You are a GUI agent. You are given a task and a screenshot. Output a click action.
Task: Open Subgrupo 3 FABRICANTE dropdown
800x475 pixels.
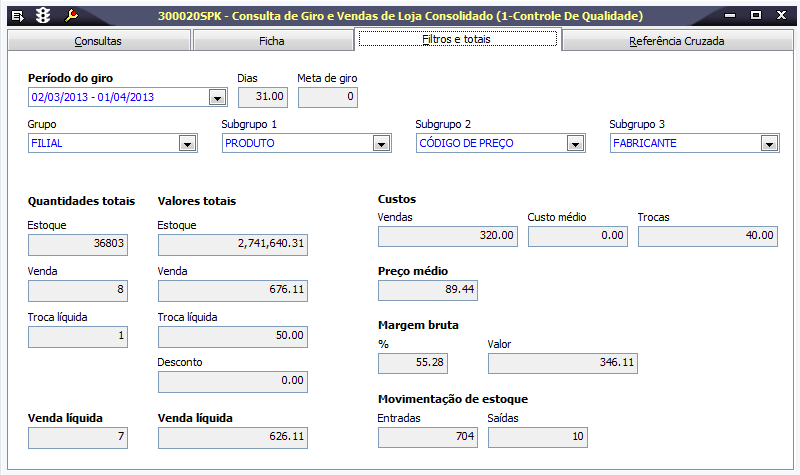769,144
